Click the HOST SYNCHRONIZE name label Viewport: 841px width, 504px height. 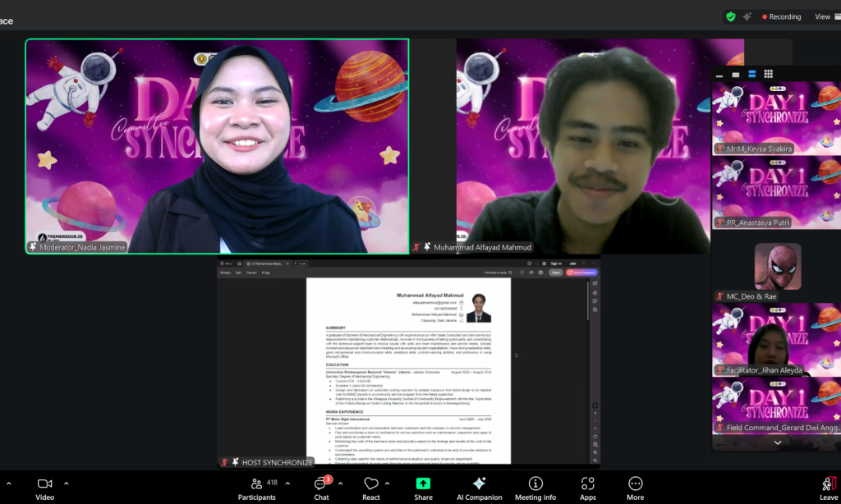(277, 462)
